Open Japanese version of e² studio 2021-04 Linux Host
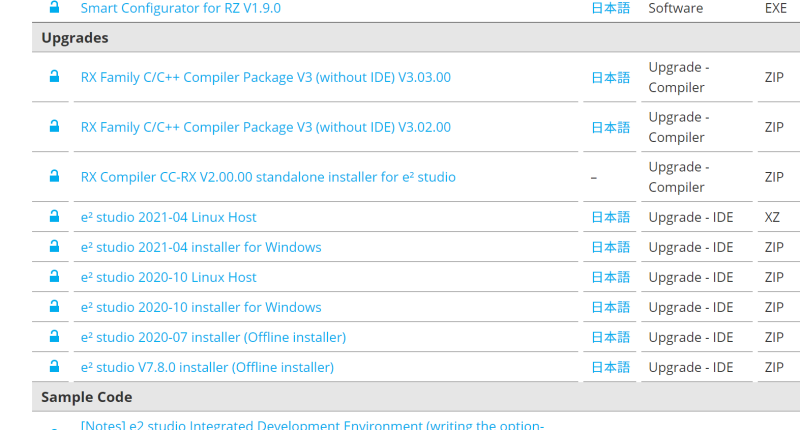Image resolution: width=800 pixels, height=430 pixels. click(x=610, y=217)
